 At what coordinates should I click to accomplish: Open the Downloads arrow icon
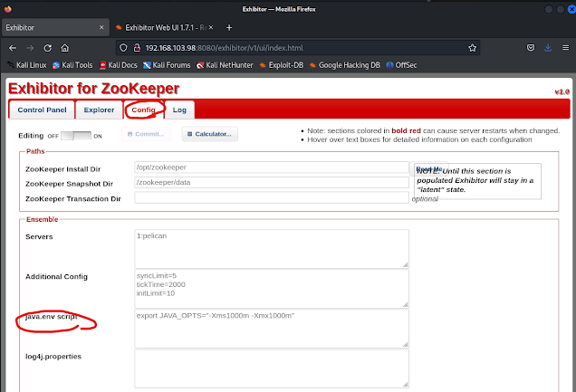[x=548, y=48]
